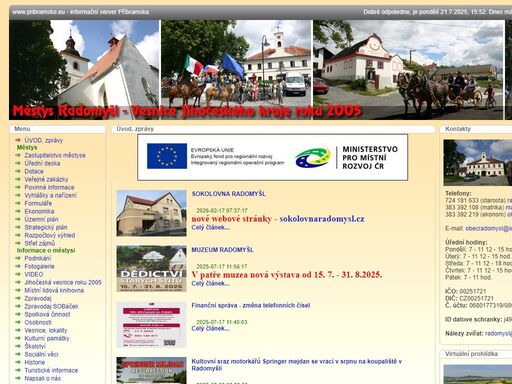Open Fotogalerie from the menu
This screenshot has width=512, height=384.
coord(39,266)
